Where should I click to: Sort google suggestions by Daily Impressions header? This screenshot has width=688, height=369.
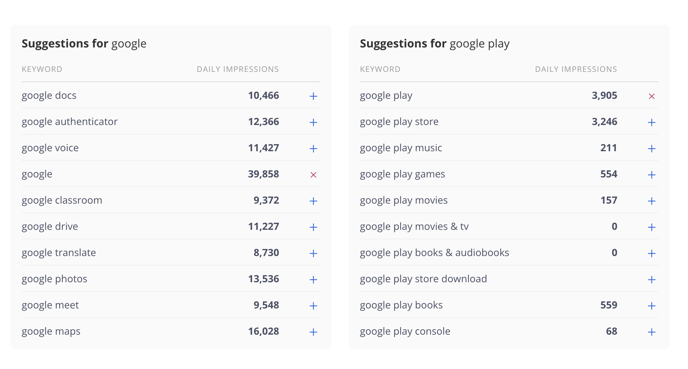coord(237,69)
